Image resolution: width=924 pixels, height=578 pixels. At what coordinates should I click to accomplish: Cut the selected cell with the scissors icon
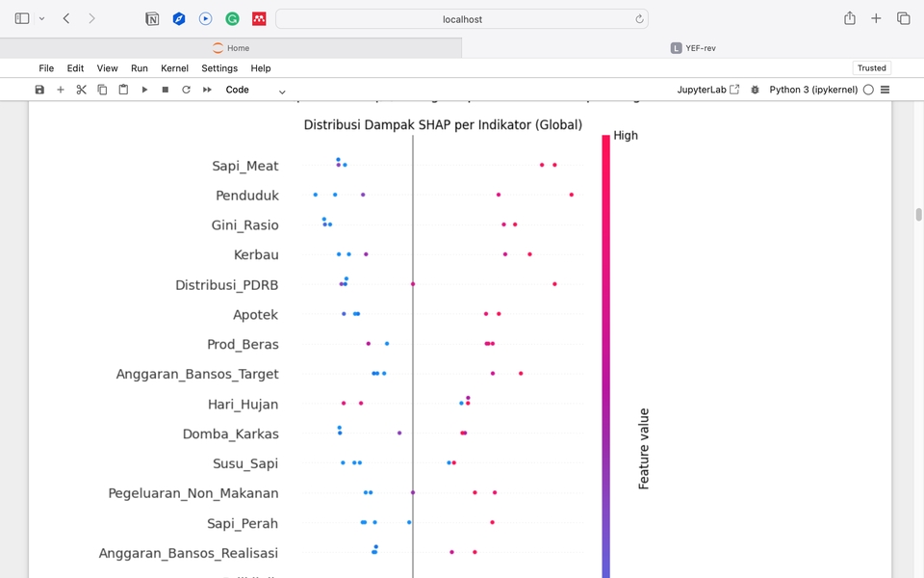click(x=81, y=90)
